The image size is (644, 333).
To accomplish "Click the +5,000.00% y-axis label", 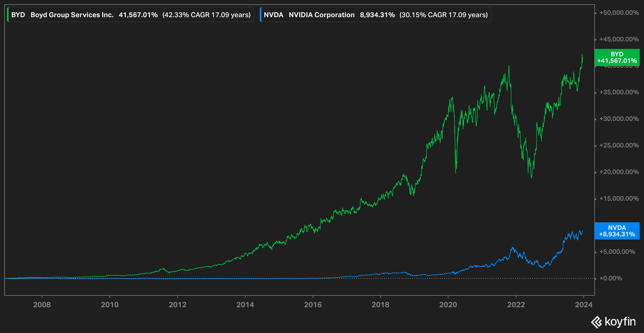I will pyautogui.click(x=617, y=252).
